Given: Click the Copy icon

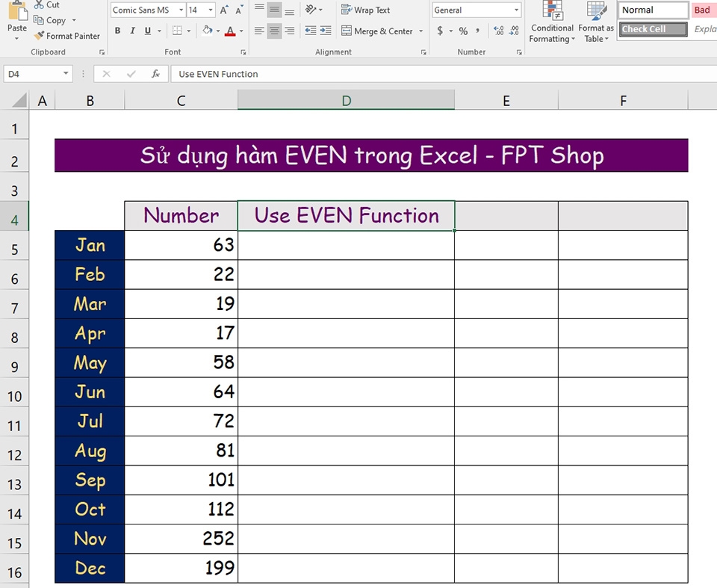Looking at the screenshot, I should click(x=38, y=19).
